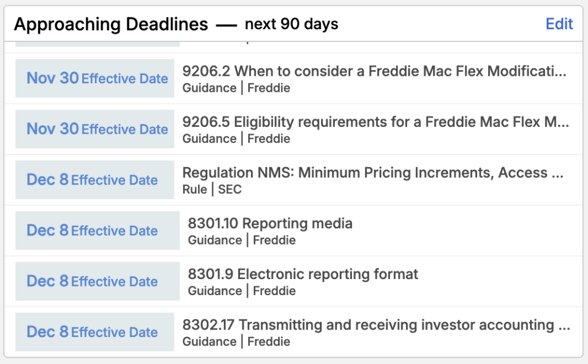Click the Edit link in the header
This screenshot has width=588, height=364.
coord(559,24)
